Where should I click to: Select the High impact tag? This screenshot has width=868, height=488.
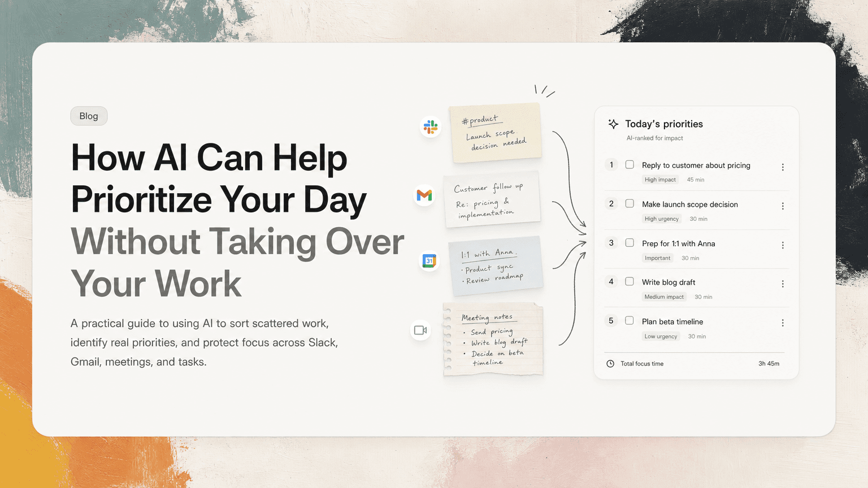tap(660, 180)
